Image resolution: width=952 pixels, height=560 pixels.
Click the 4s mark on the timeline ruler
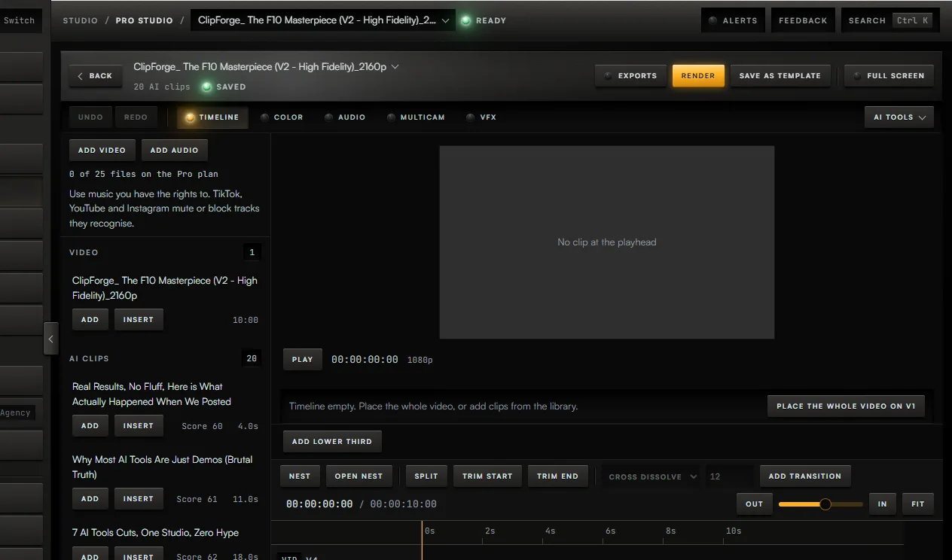(x=551, y=531)
